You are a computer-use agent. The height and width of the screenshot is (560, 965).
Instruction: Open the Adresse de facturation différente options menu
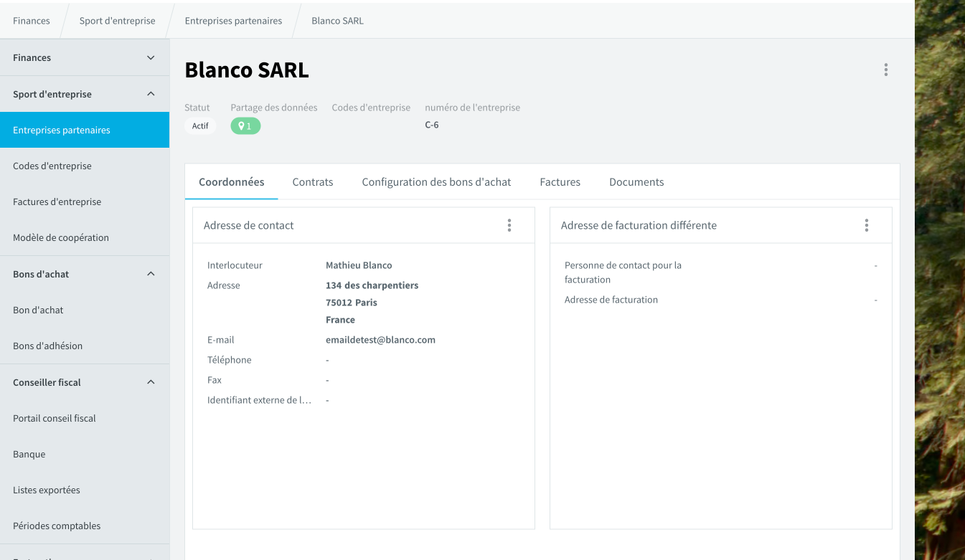click(x=867, y=225)
